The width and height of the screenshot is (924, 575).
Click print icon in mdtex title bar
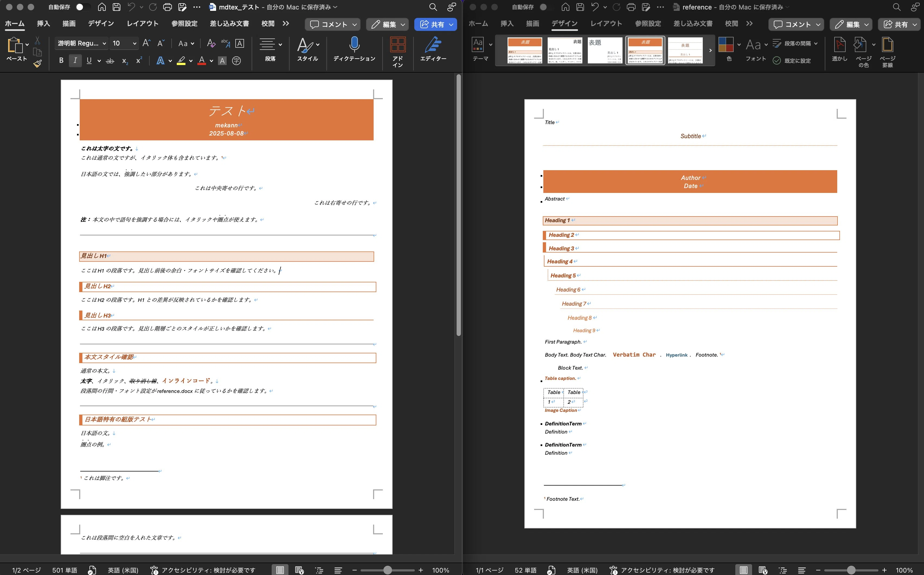click(x=167, y=7)
